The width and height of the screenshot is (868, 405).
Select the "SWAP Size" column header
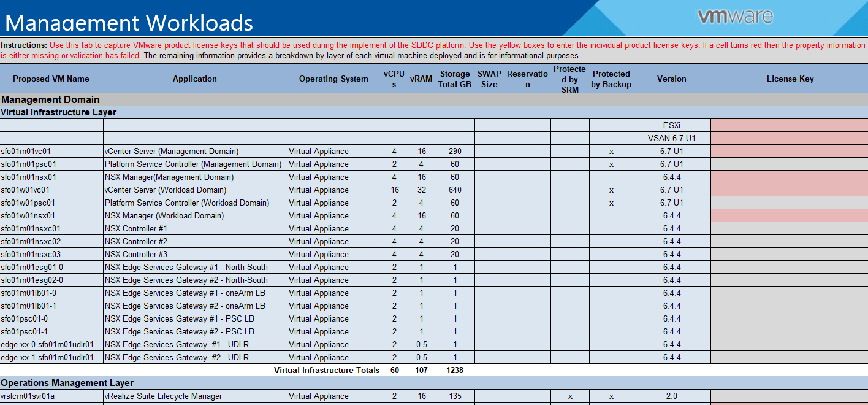[x=489, y=79]
